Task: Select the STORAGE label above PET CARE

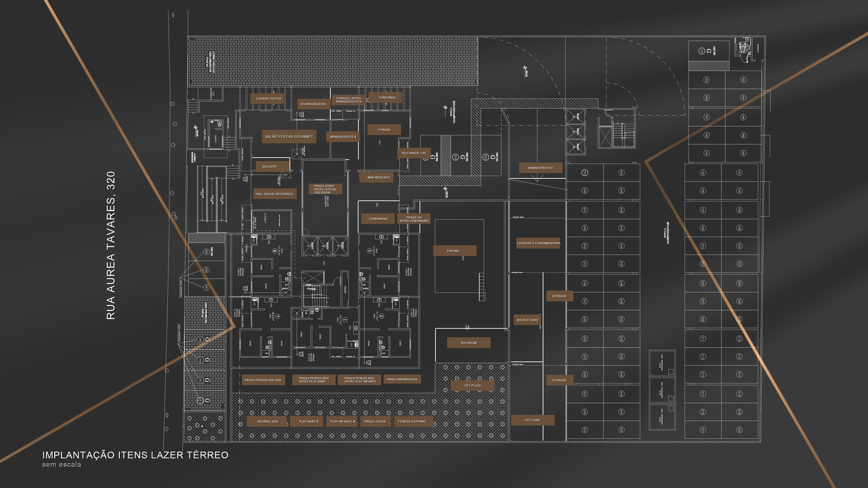Action: [x=560, y=380]
